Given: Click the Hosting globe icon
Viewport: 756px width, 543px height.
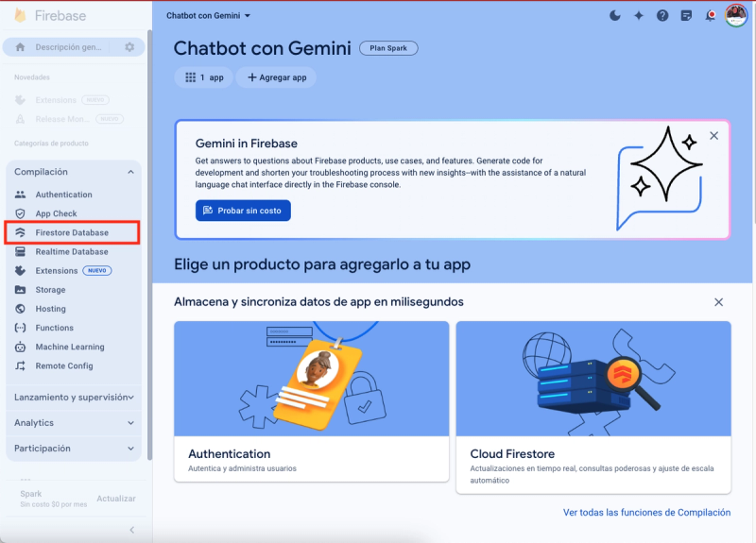Looking at the screenshot, I should (20, 309).
